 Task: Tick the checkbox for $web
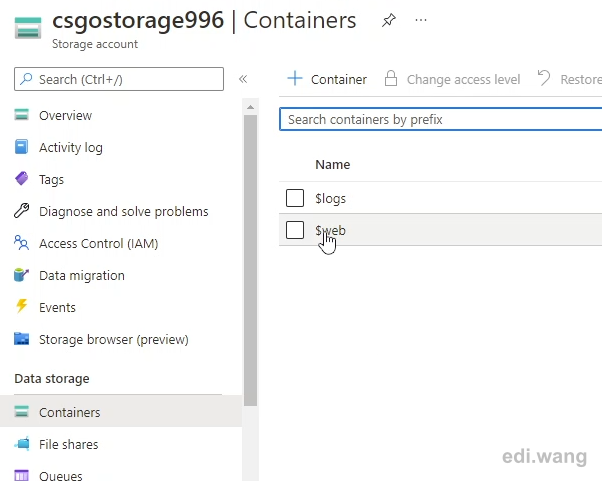point(295,230)
